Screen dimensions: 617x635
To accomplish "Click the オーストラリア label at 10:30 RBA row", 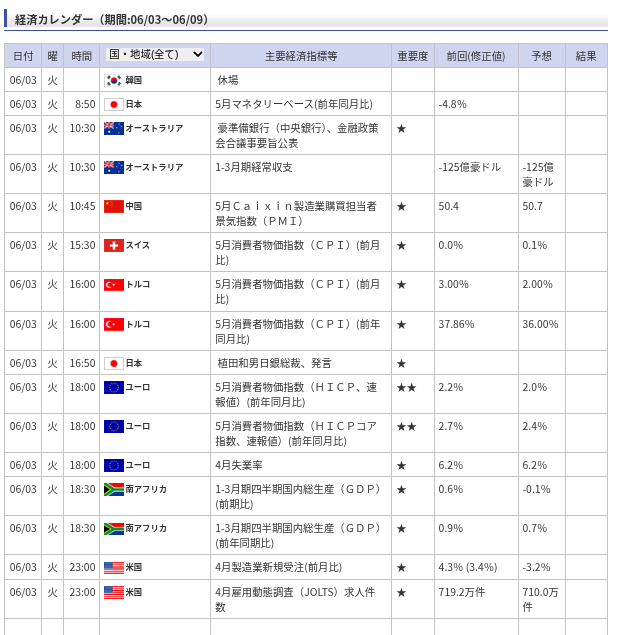I will (154, 128).
